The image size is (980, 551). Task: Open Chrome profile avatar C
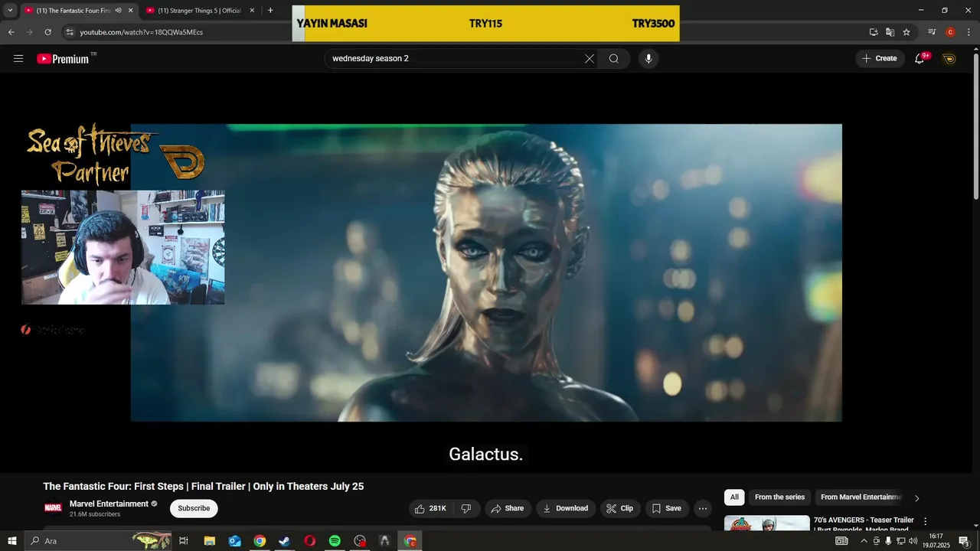point(950,32)
